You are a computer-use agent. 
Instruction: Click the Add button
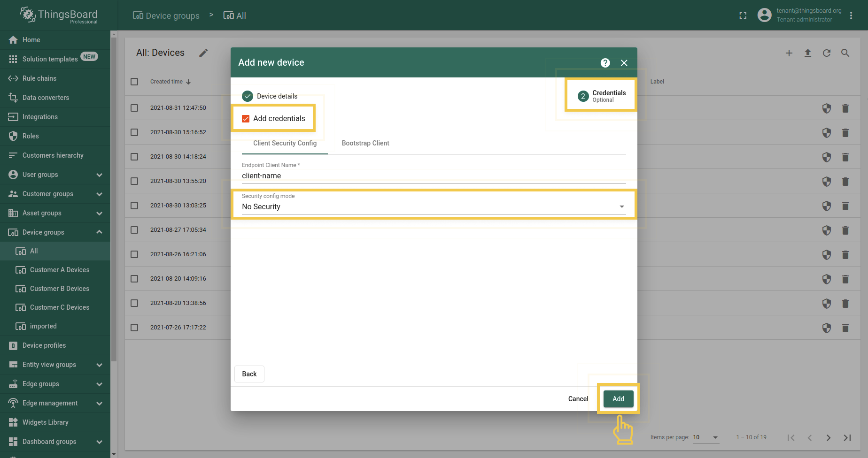pyautogui.click(x=619, y=399)
